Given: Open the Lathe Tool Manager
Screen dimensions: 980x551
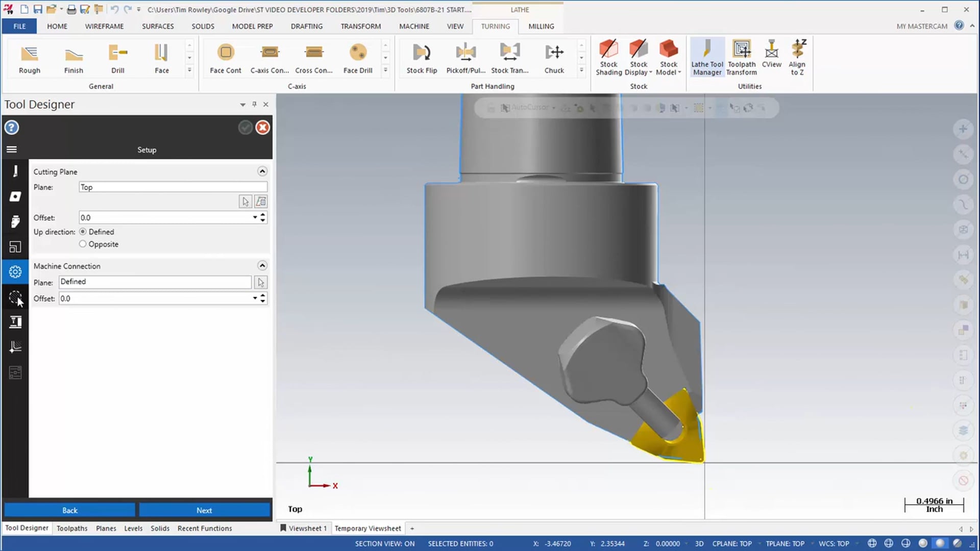Looking at the screenshot, I should 707,57.
